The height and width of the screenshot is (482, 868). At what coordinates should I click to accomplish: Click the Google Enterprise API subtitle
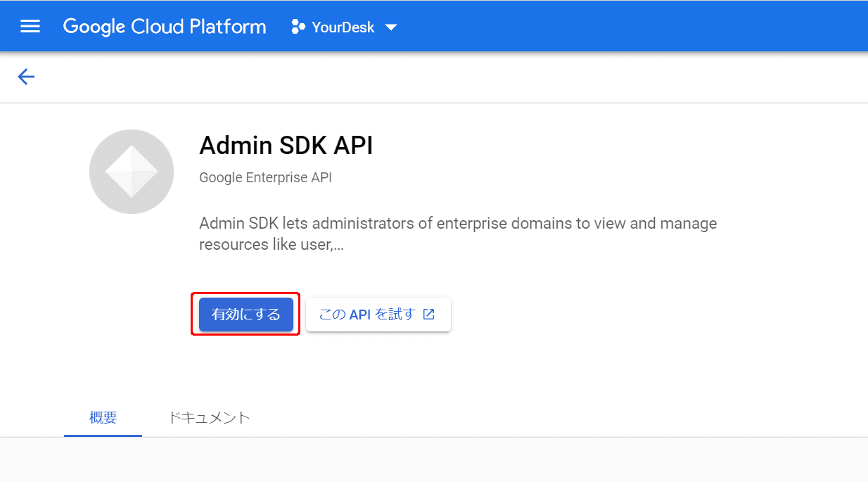click(x=266, y=178)
